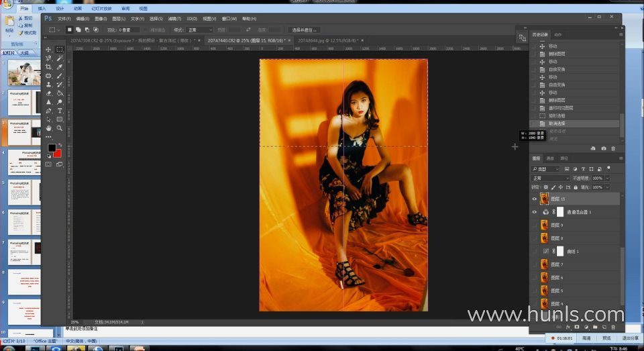Select the History Brush tool
This screenshot has height=351, width=644.
click(x=60, y=85)
